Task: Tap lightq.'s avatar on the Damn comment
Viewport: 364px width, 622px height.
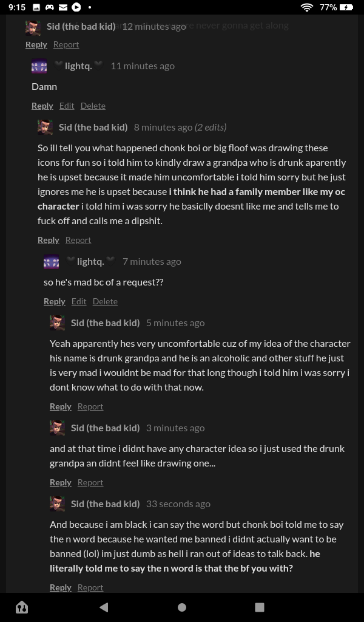Action: tap(39, 66)
